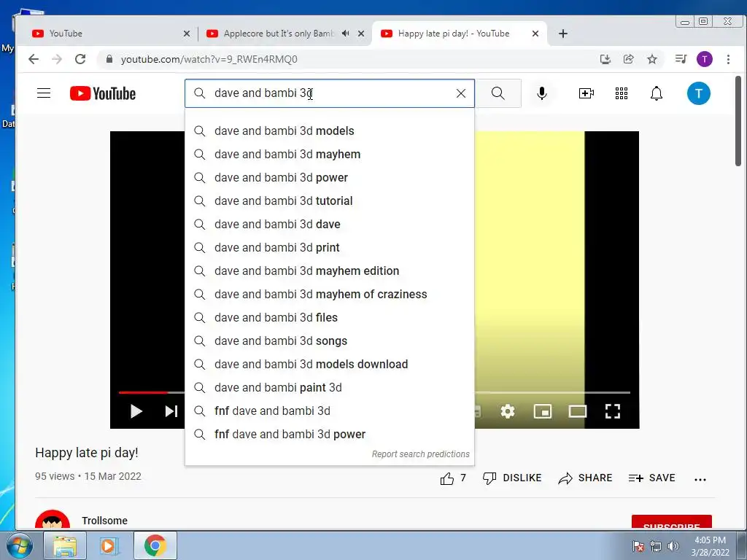Select suggestion dave and bambi 3d power
Viewport: 747px width, 560px height.
click(x=330, y=178)
